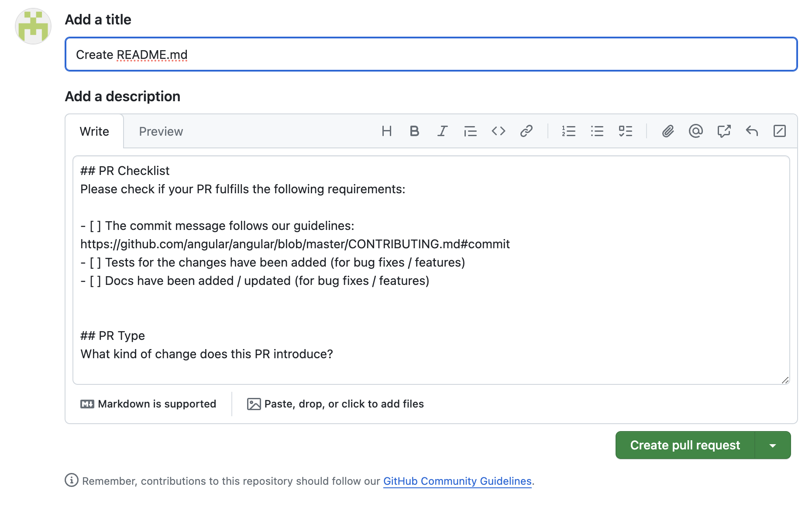Open slash commands menu

[780, 131]
